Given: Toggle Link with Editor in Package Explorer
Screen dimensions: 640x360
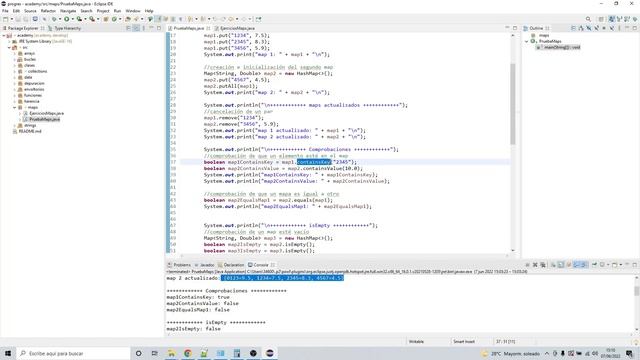Looking at the screenshot, I should [136, 28].
